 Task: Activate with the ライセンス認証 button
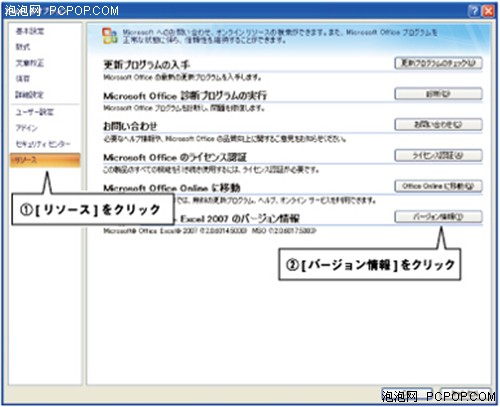pyautogui.click(x=438, y=155)
